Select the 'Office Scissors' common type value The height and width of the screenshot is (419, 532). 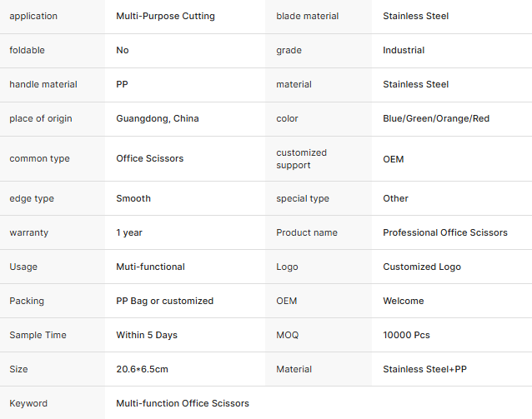pyautogui.click(x=150, y=158)
